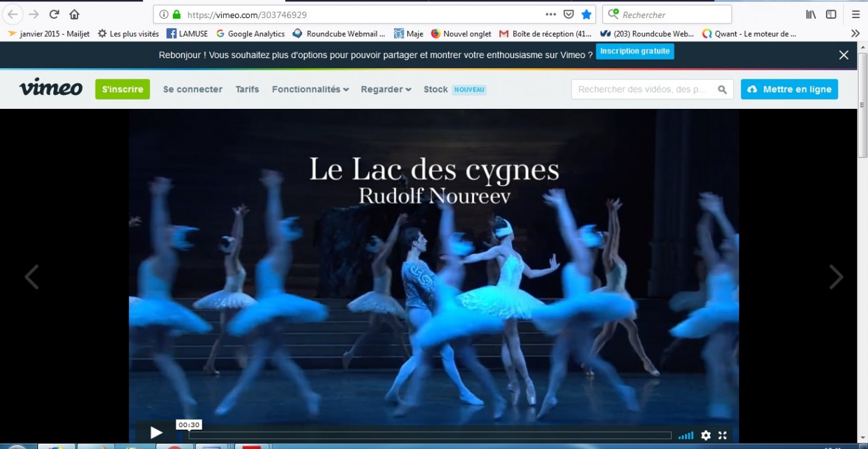Screen dimensions: 868x449
Task: Go back in browser history
Action: click(13, 14)
